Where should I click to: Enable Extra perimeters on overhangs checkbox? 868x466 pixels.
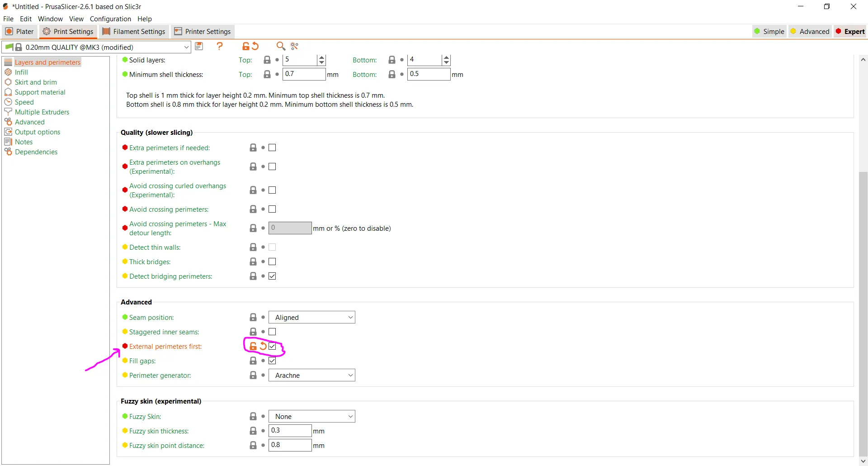[272, 167]
